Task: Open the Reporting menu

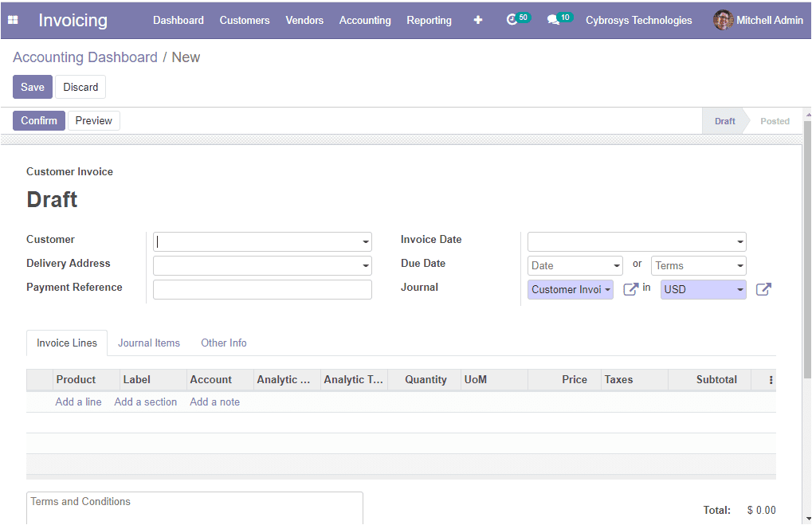Action: [429, 20]
